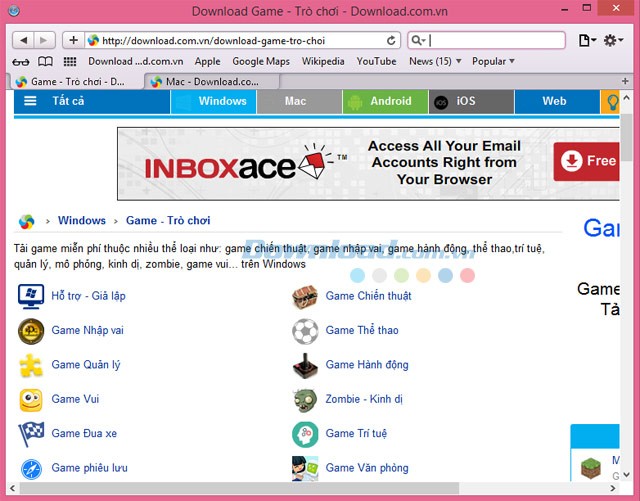Expand the News (15) bookmarks folder
640x501 pixels.
(x=435, y=61)
